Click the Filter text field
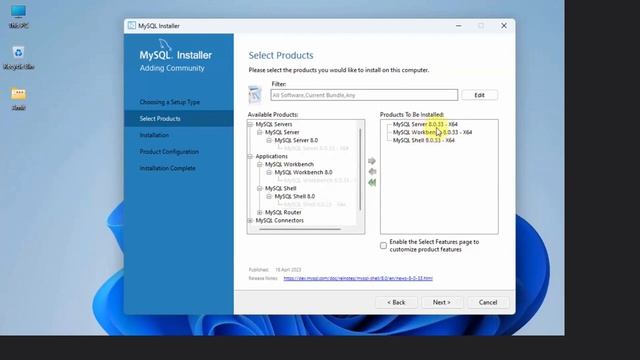 click(364, 95)
